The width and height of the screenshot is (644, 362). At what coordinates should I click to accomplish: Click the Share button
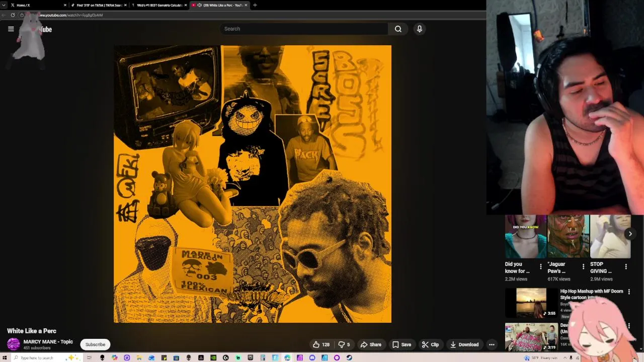coord(371,344)
